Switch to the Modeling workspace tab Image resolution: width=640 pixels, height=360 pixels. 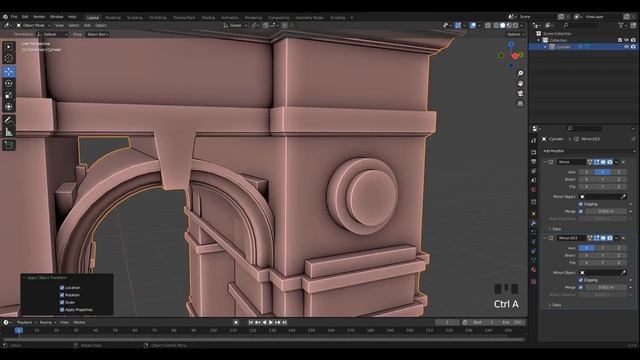(x=113, y=18)
